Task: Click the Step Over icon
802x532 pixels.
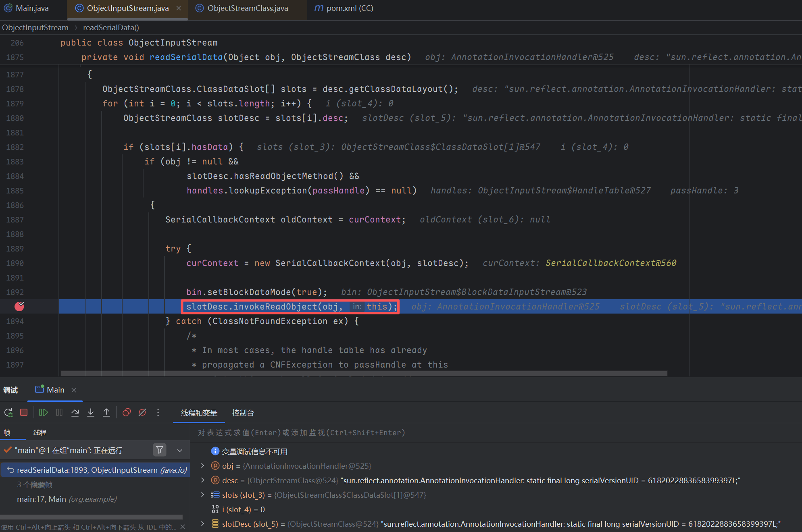Action: pyautogui.click(x=75, y=412)
